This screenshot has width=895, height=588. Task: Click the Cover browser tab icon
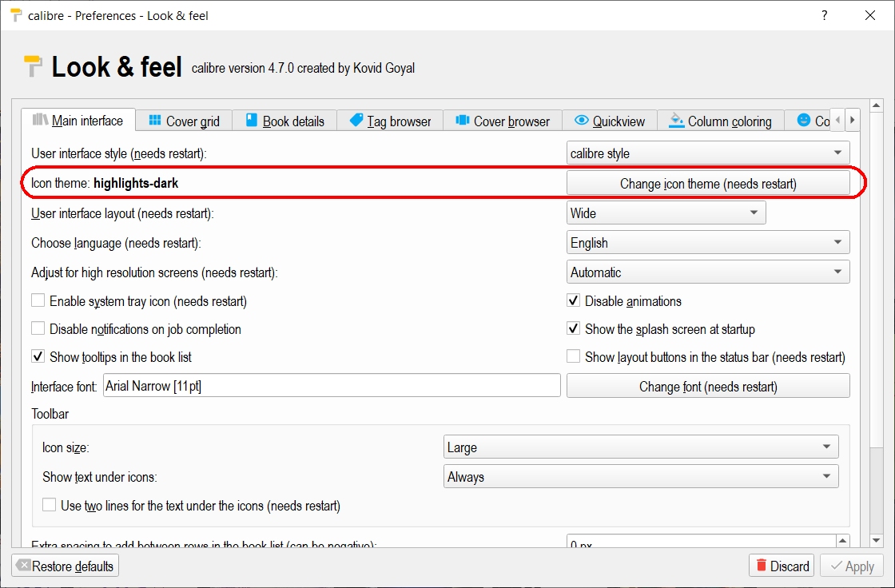click(463, 121)
